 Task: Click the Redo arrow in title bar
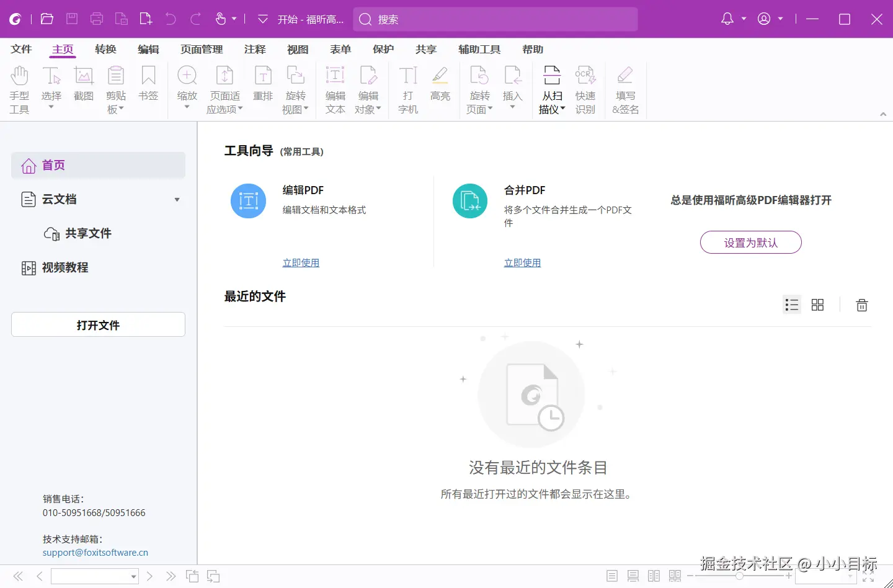coord(195,19)
